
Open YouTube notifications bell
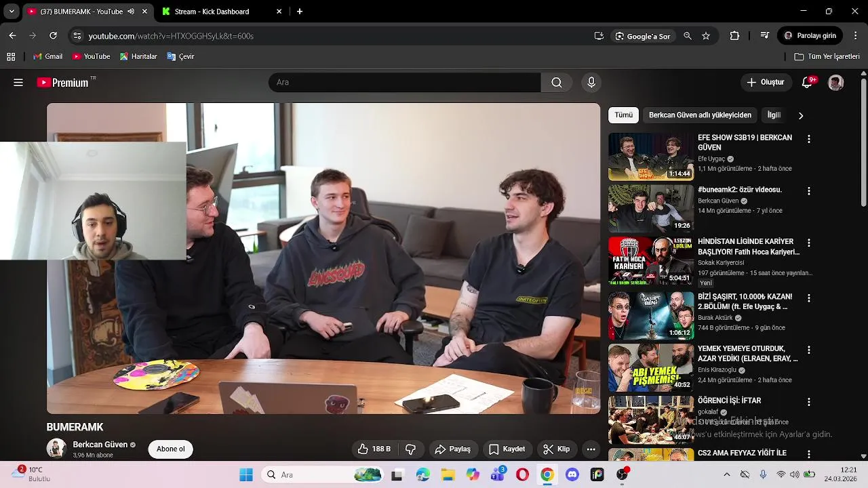tap(807, 82)
